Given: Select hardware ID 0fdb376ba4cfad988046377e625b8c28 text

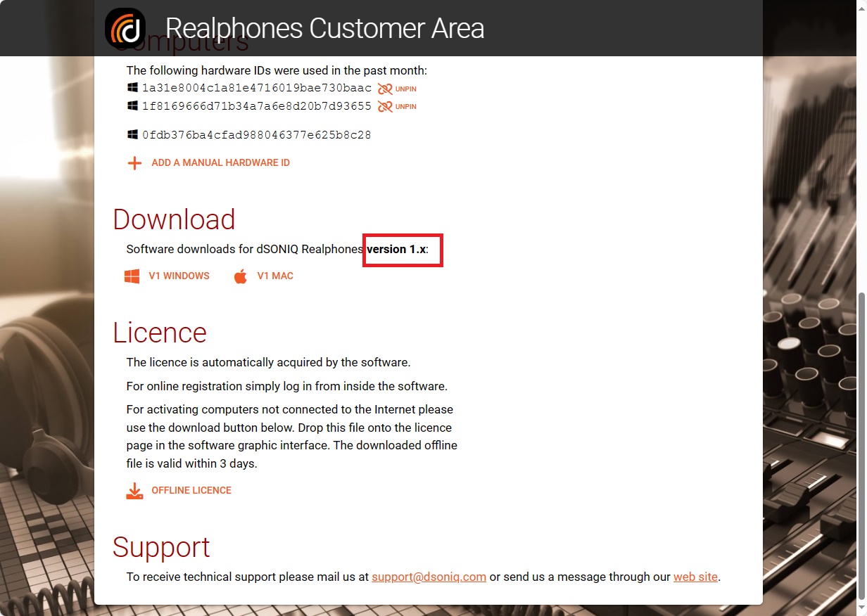Looking at the screenshot, I should tap(256, 135).
